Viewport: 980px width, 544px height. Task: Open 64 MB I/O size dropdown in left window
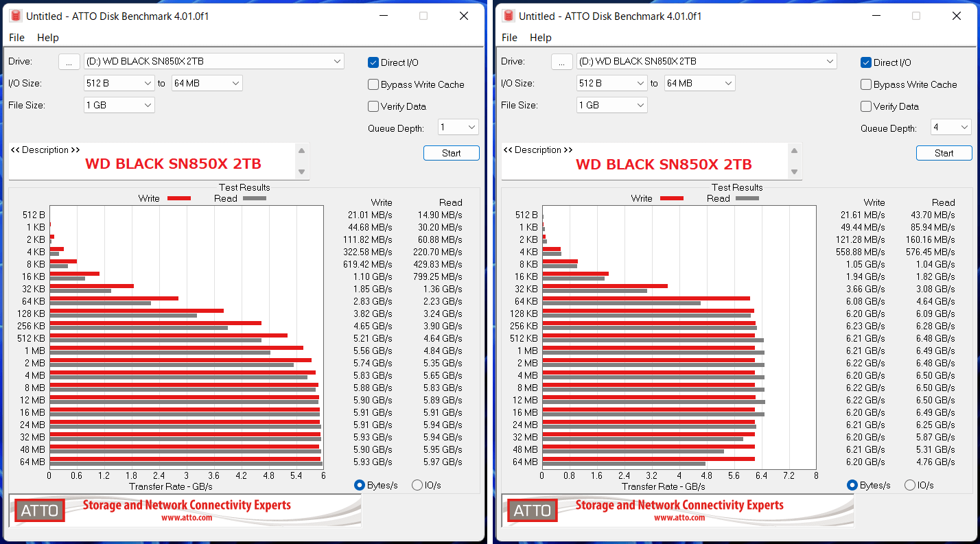click(207, 83)
